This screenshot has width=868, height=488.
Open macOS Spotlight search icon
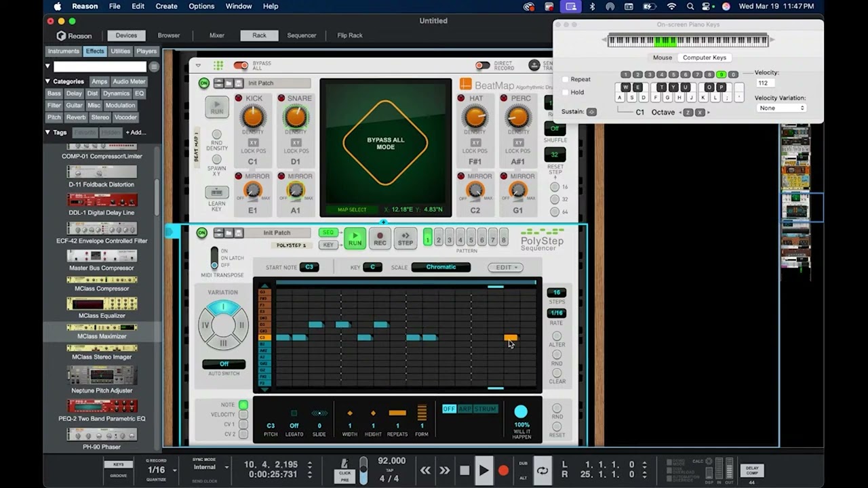click(x=690, y=6)
